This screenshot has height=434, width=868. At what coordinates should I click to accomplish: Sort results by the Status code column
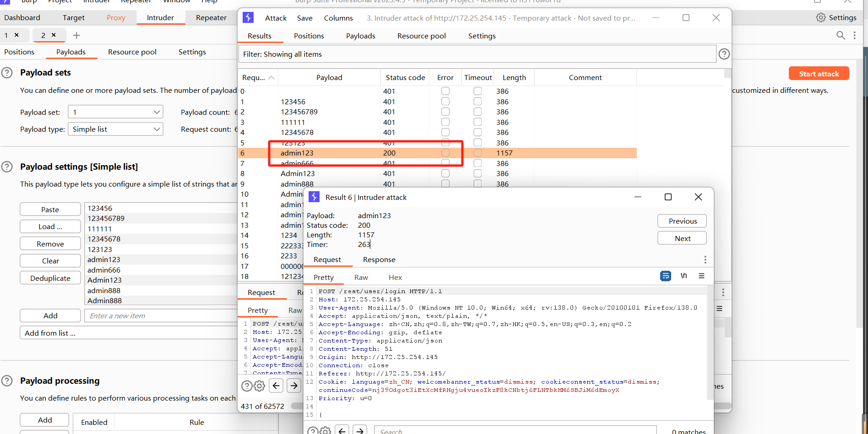[x=405, y=78]
